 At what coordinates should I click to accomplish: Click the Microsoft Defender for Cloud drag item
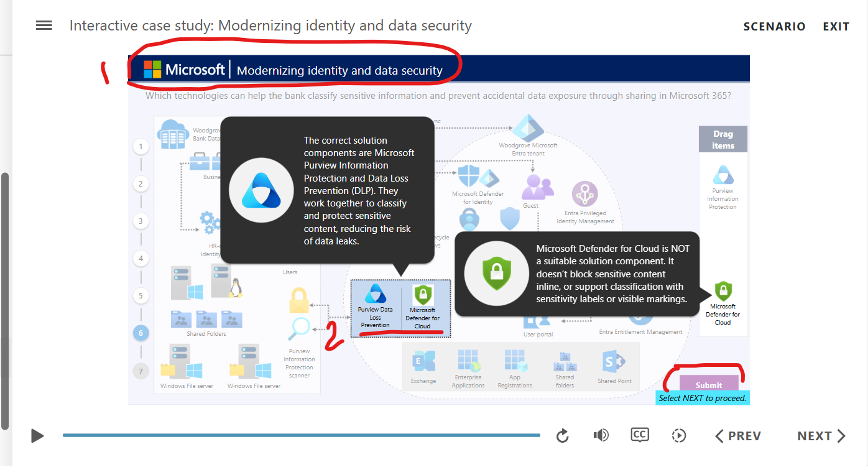(723, 303)
